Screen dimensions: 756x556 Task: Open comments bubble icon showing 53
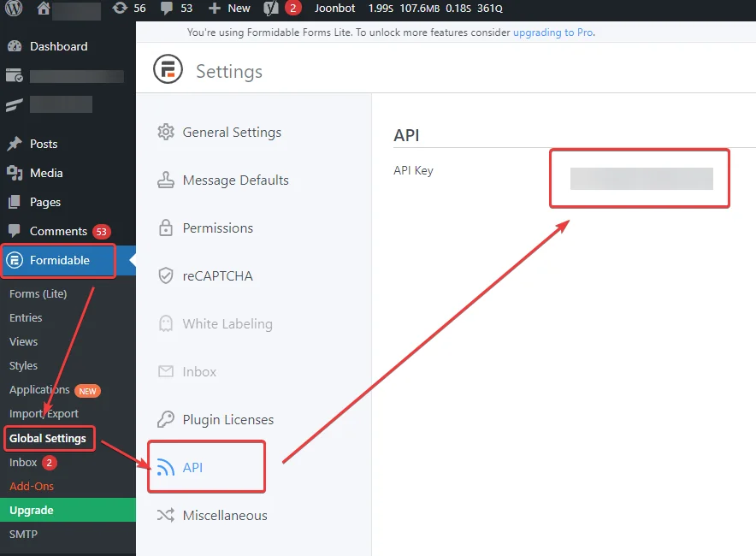click(167, 9)
